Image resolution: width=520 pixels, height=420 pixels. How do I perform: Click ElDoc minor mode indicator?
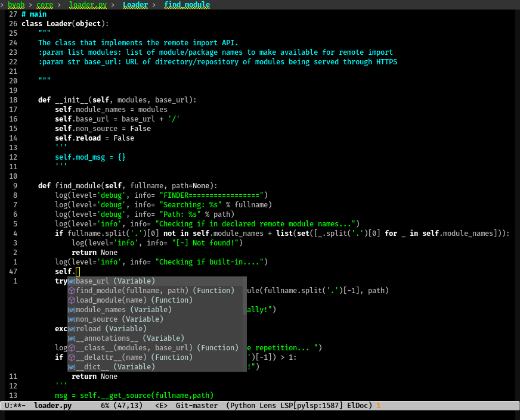point(358,406)
